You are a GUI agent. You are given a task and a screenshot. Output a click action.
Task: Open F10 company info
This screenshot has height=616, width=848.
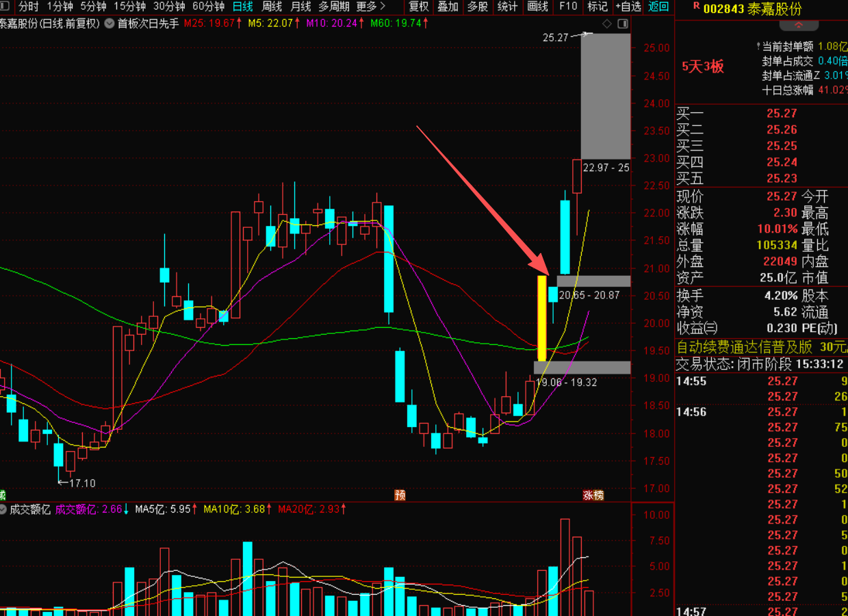click(x=568, y=7)
